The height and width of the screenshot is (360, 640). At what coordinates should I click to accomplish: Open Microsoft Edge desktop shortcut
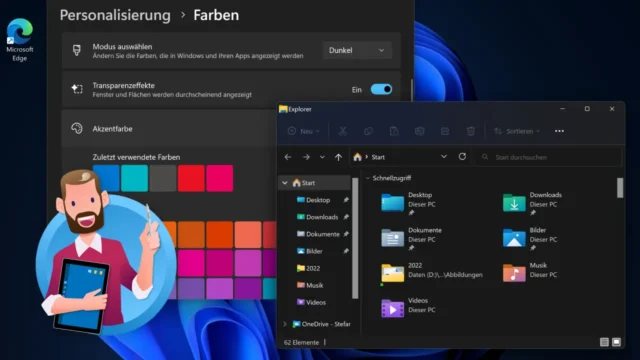point(19,40)
